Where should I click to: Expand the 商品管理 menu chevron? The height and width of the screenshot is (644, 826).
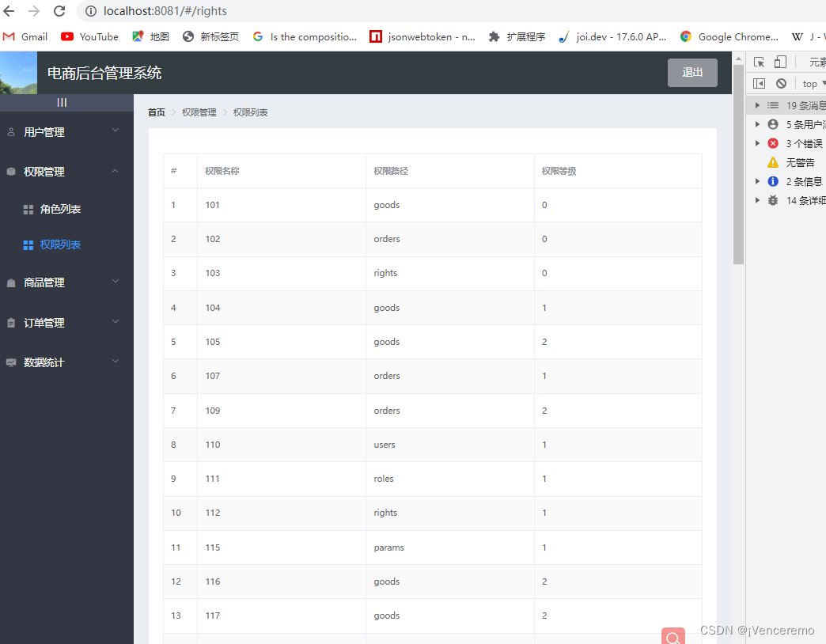115,282
